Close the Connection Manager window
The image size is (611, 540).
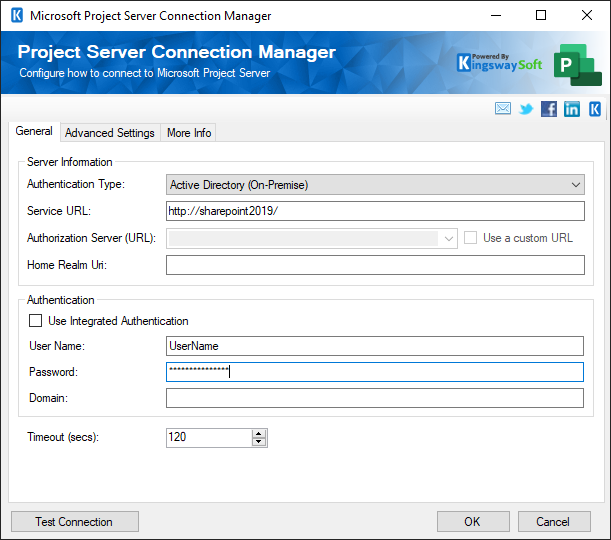click(x=586, y=16)
